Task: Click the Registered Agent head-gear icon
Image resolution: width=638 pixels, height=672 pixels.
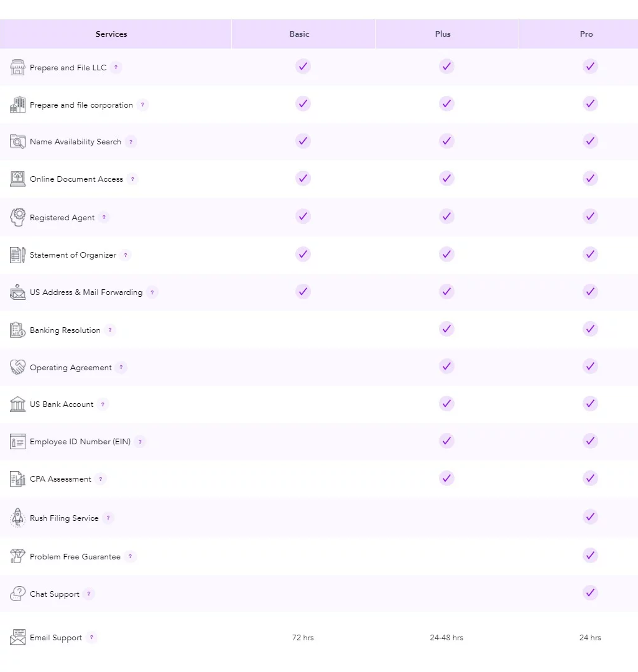Action: [x=17, y=217]
